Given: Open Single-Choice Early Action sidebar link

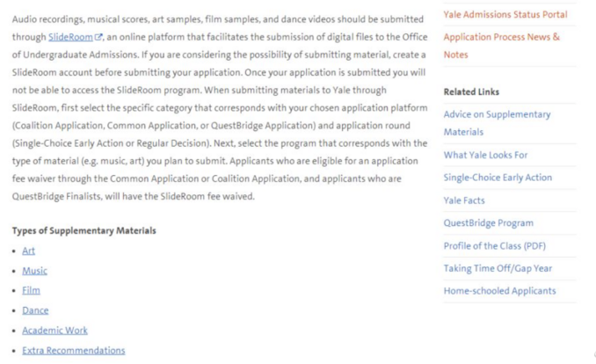Looking at the screenshot, I should (498, 178).
